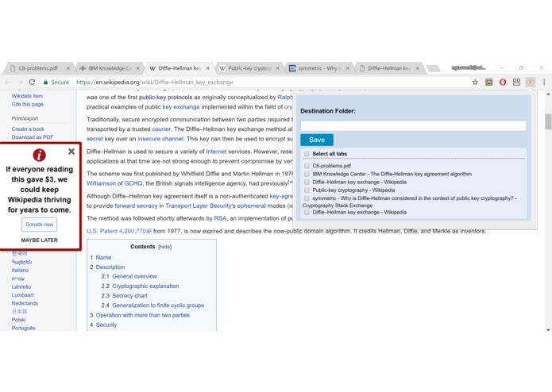Jump to Name in contents
This screenshot has width=552, height=392.
[x=103, y=257]
